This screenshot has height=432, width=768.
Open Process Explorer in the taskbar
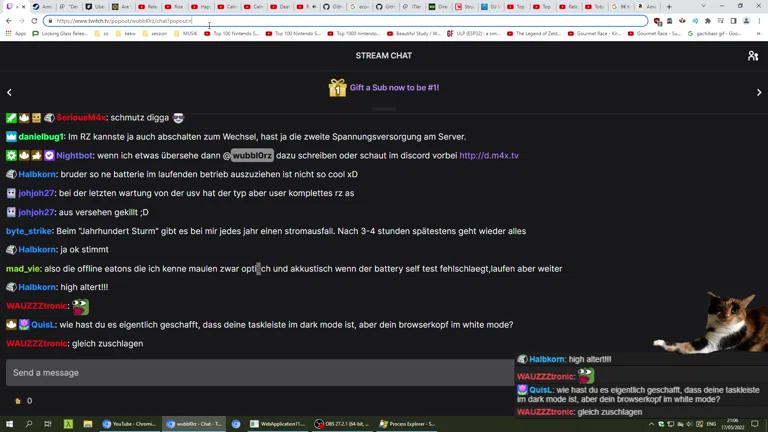pyautogui.click(x=407, y=424)
